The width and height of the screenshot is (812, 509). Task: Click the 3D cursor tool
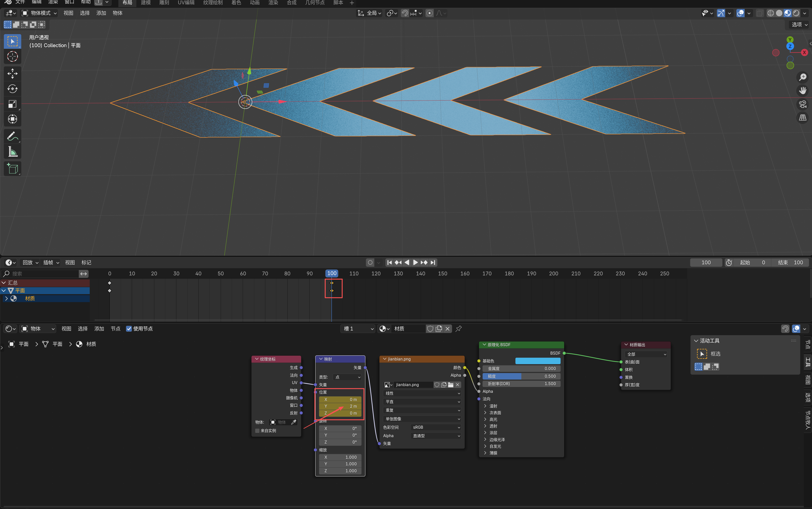(13, 57)
